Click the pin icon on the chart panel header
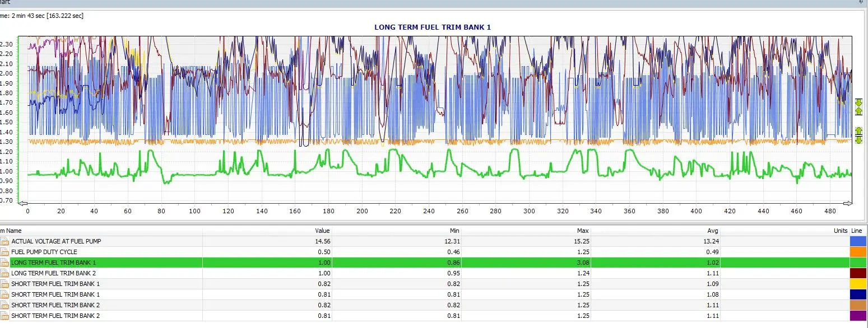The image size is (868, 328). 861,2
